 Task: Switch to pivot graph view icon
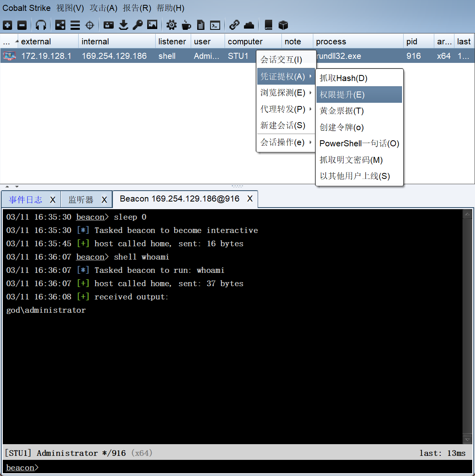click(x=60, y=25)
